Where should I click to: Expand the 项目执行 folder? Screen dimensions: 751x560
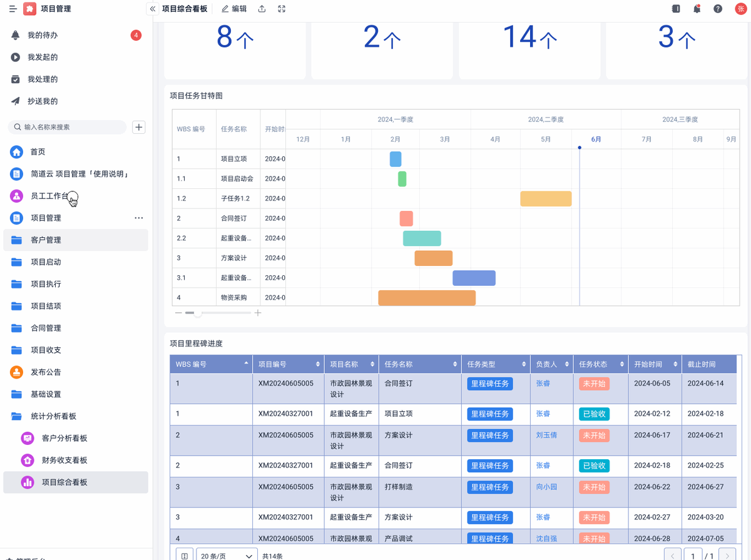click(x=46, y=284)
